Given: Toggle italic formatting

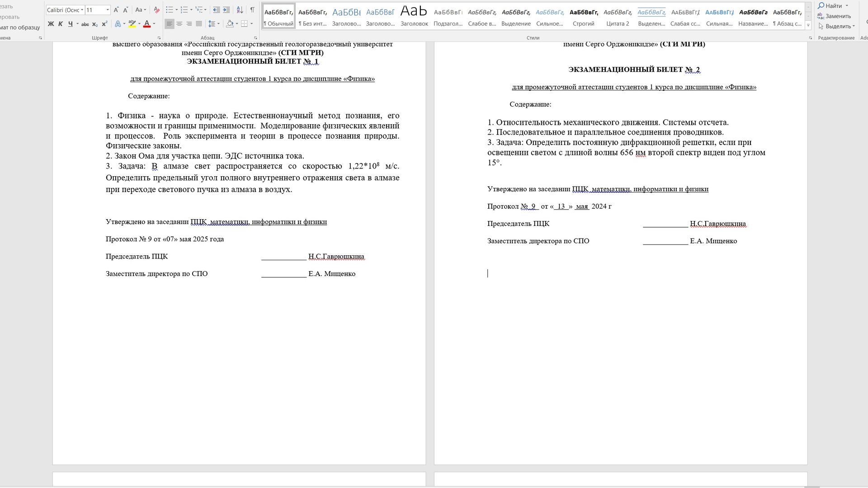Looking at the screenshot, I should (x=61, y=24).
